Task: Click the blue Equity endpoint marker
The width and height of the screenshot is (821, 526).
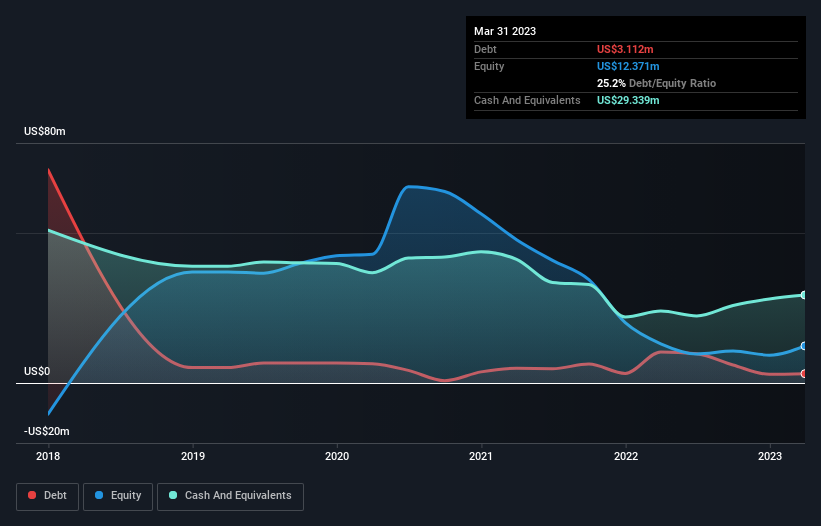Action: tap(804, 346)
